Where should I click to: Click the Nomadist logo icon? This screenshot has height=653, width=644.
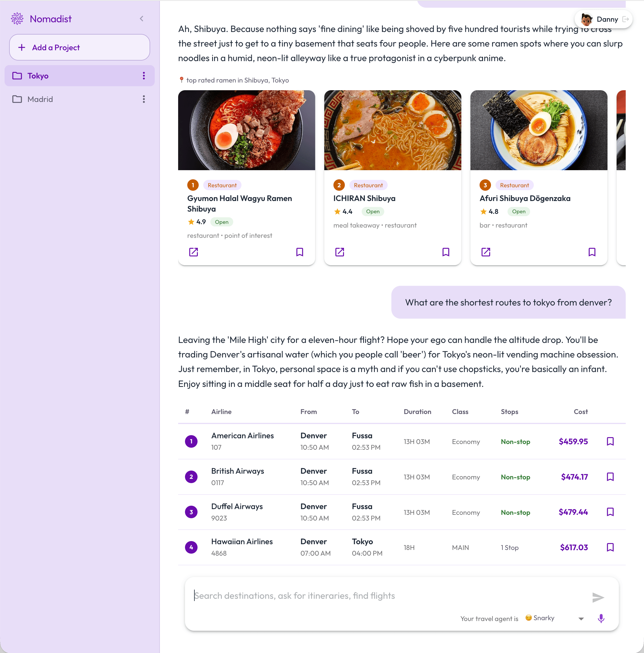tap(17, 19)
